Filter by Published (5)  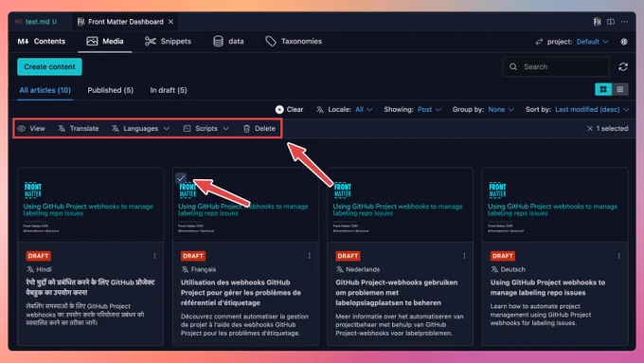(x=111, y=90)
